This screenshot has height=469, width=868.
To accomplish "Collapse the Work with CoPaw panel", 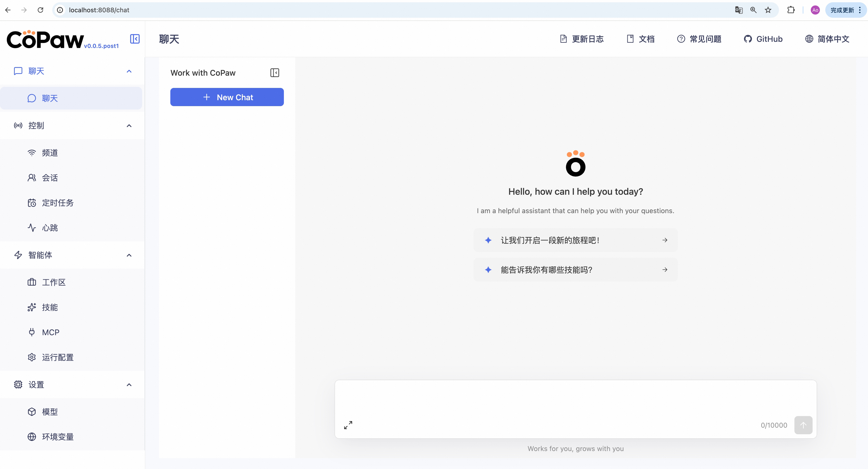I will pos(275,73).
